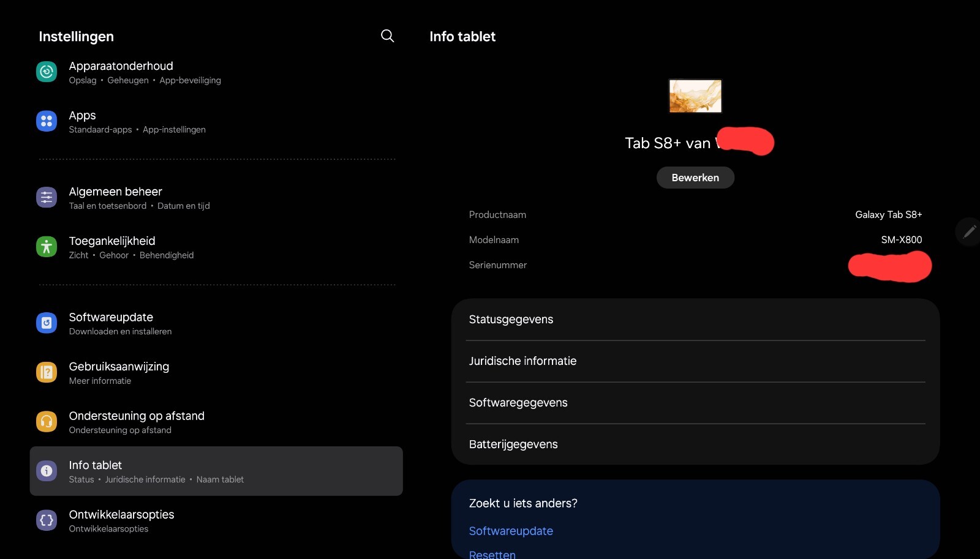Viewport: 980px width, 559px height.
Task: Tap the Softwareupdate icon in settings list
Action: (x=47, y=323)
